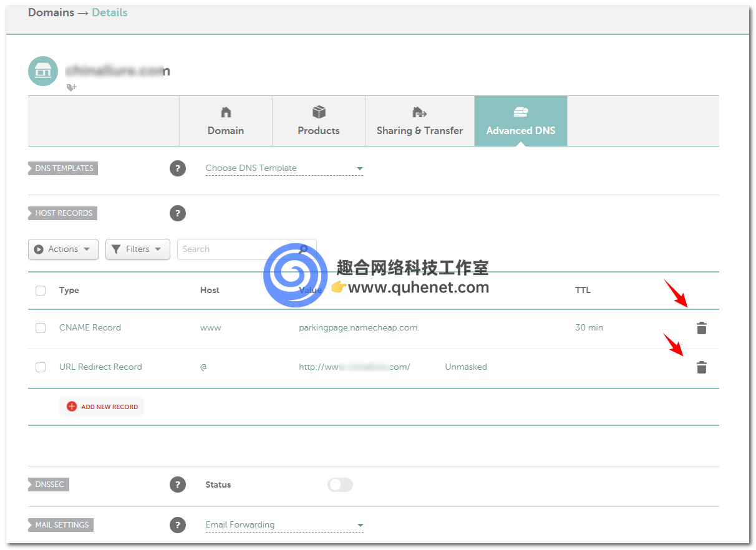
Task: Click the add-tag icon under domain name
Action: pyautogui.click(x=72, y=88)
